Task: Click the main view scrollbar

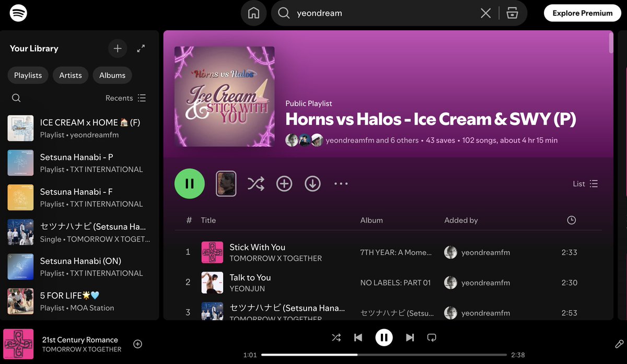Action: 611,43
